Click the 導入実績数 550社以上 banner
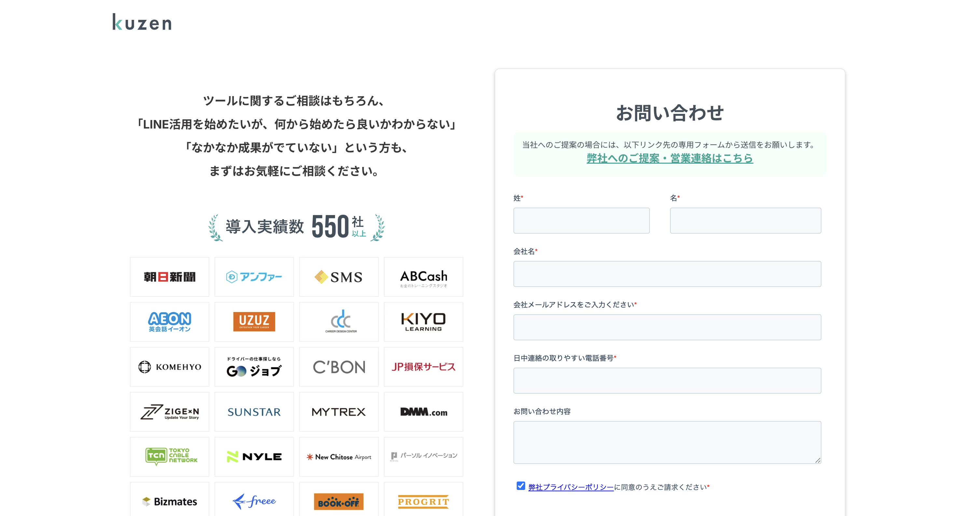Image resolution: width=980 pixels, height=516 pixels. point(296,227)
